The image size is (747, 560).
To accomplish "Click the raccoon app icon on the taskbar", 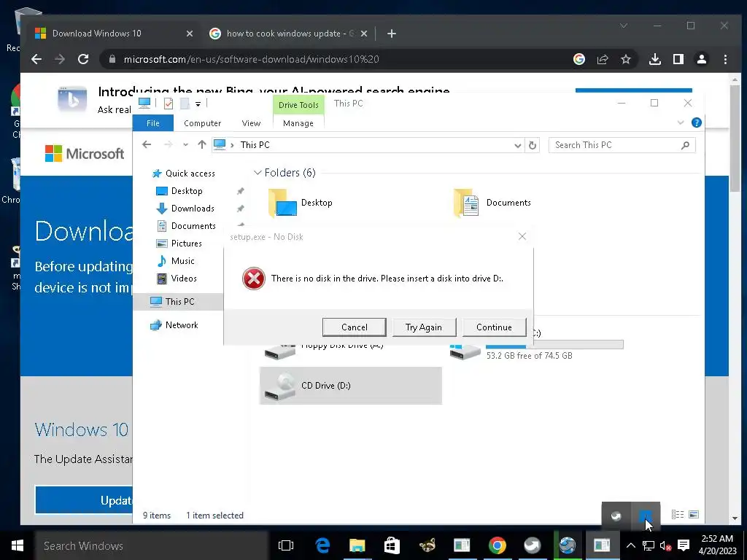I will click(x=427, y=545).
